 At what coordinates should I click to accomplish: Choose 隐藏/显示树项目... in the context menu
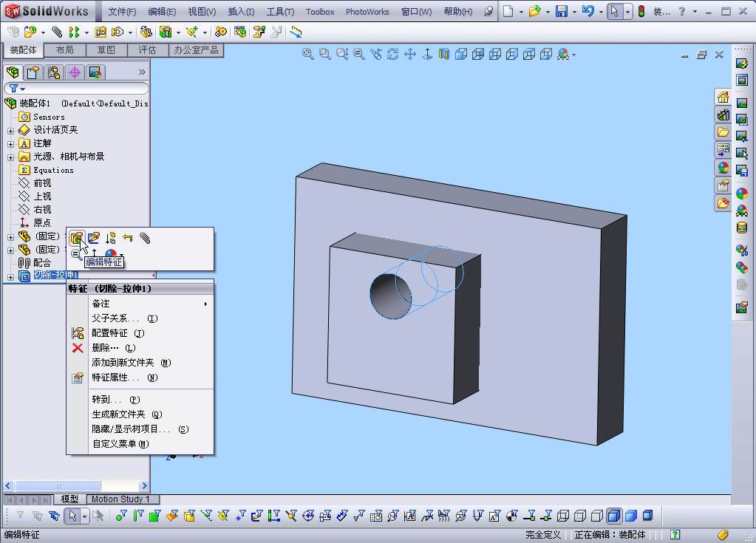[140, 429]
